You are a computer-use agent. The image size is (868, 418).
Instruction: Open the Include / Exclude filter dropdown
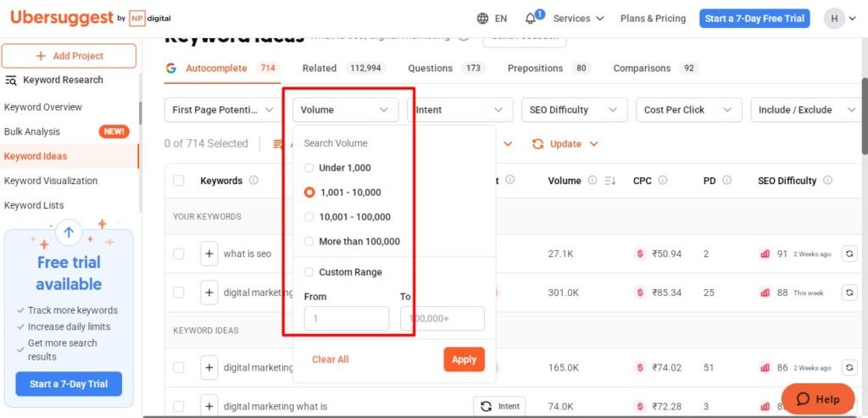coord(807,109)
